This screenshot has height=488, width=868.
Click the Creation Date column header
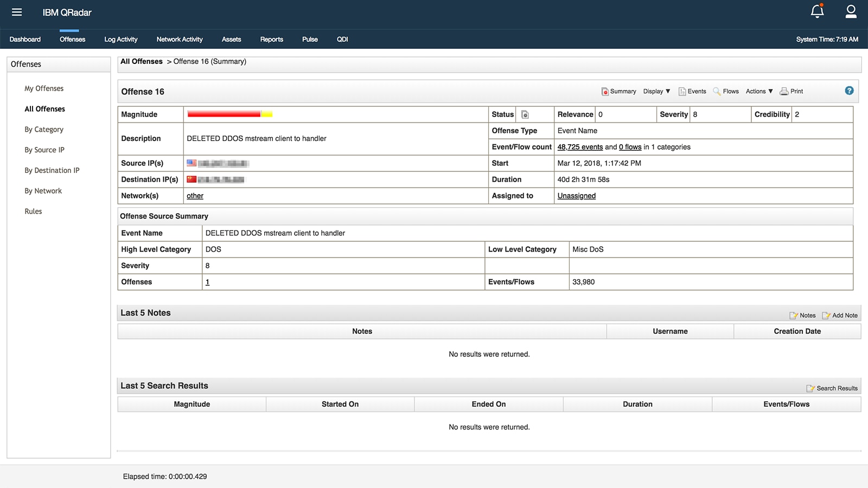point(797,331)
